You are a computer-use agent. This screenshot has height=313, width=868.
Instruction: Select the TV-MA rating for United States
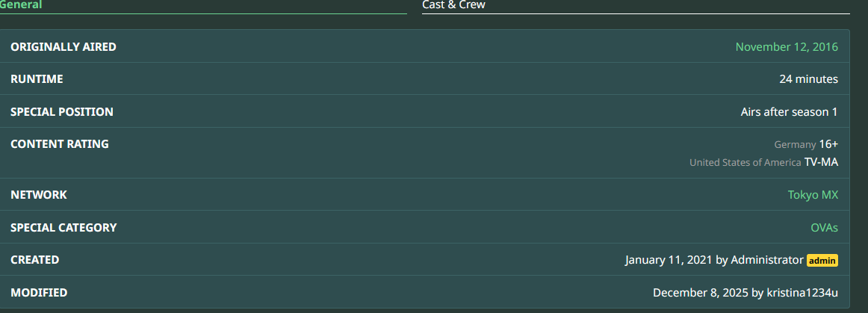821,162
